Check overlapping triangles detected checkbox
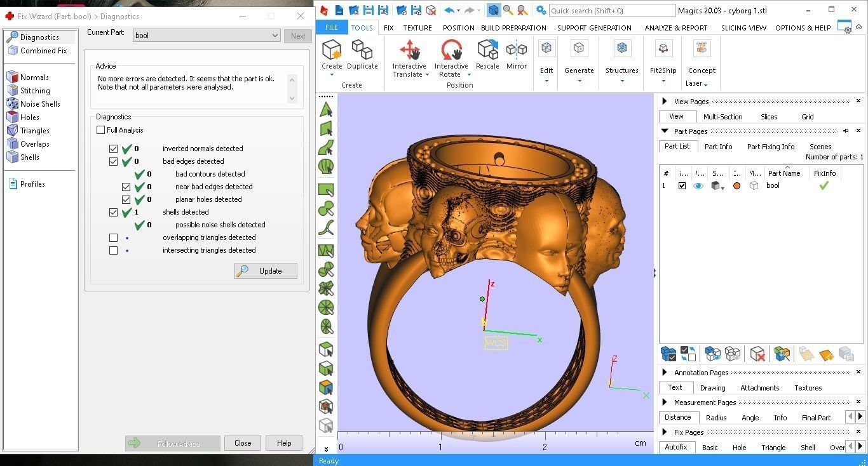The width and height of the screenshot is (868, 466). (113, 237)
